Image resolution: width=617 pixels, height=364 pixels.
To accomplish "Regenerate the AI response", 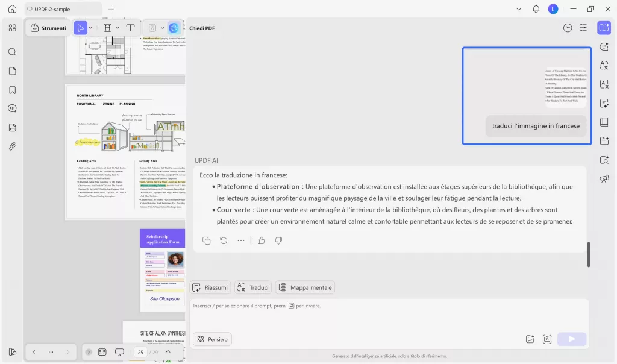I will 224,240.
